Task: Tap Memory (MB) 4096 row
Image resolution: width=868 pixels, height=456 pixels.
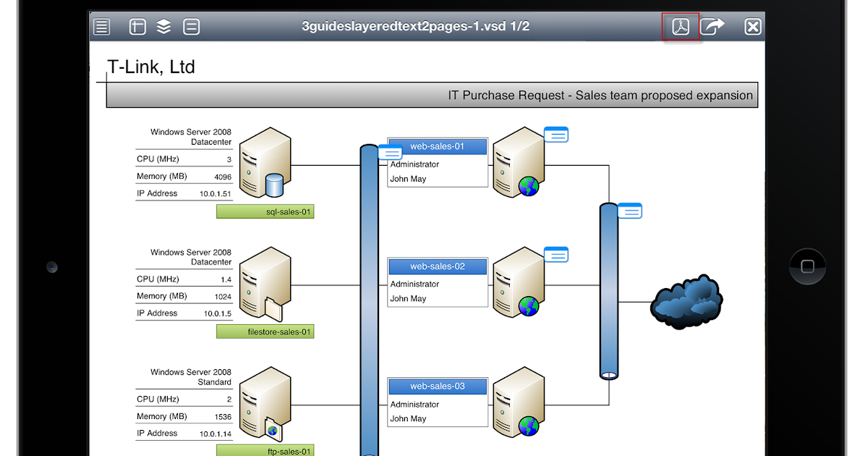Action: [x=184, y=176]
